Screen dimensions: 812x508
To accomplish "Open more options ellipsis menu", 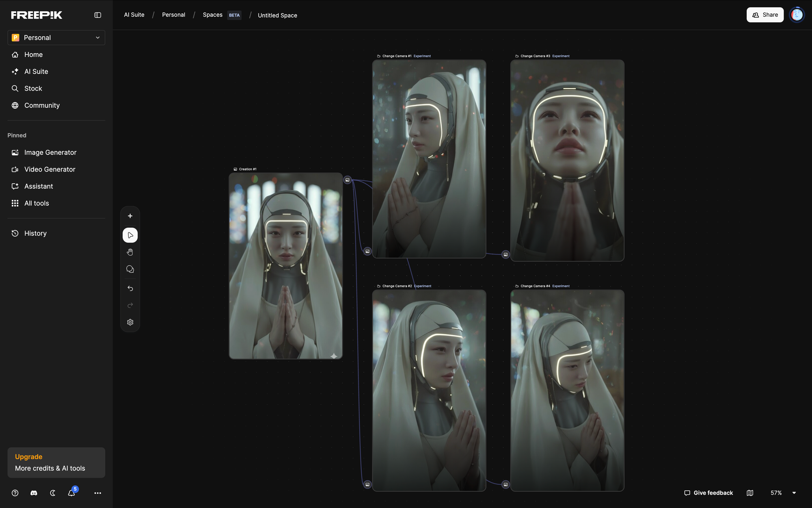I will coord(97,493).
